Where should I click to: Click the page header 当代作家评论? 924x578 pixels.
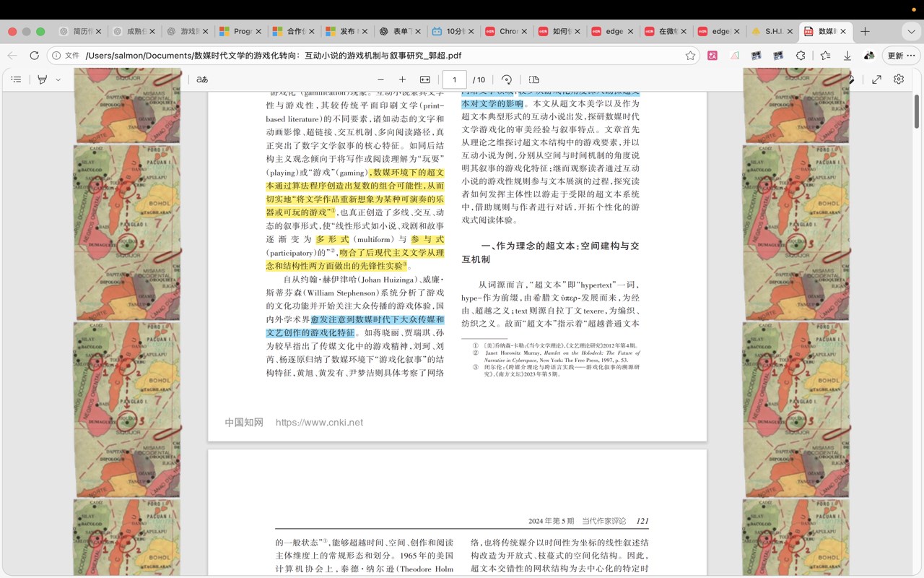pyautogui.click(x=604, y=521)
